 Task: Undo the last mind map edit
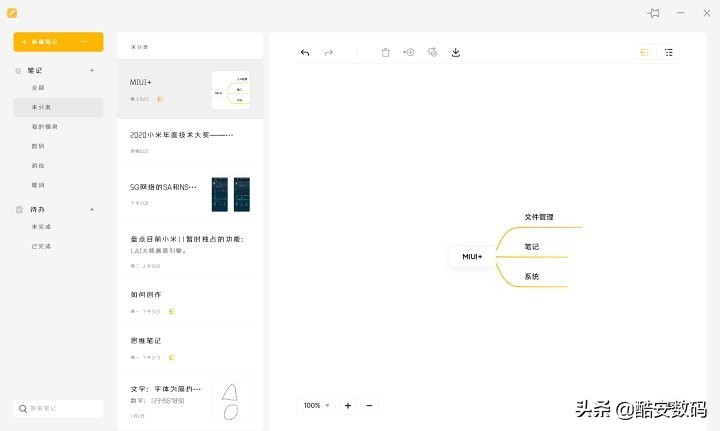tap(305, 53)
